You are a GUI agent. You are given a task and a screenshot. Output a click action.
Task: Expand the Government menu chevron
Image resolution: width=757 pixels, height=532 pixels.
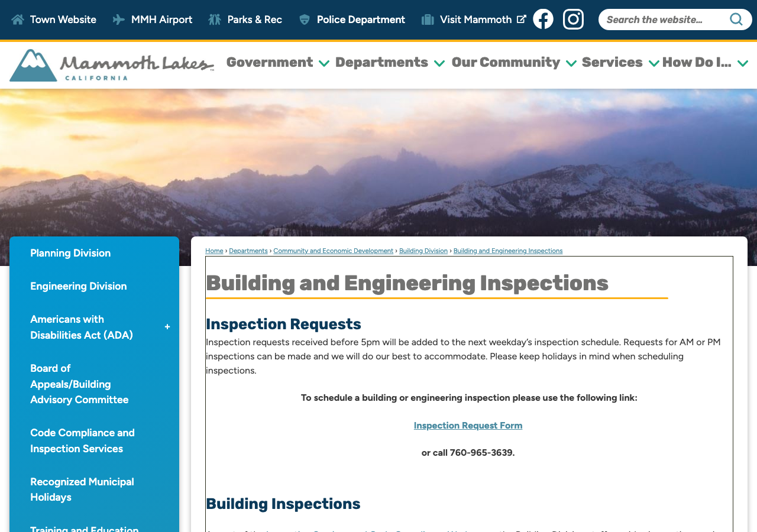(324, 63)
